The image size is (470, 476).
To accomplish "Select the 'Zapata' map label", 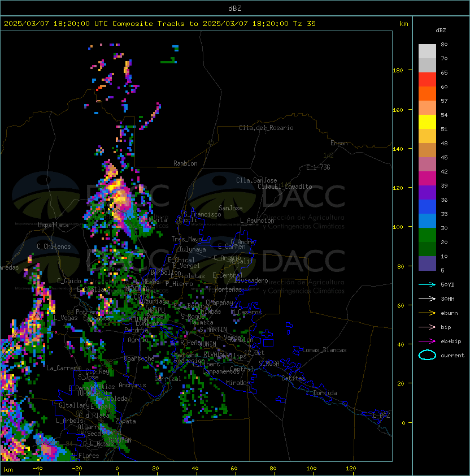I will click(125, 421).
